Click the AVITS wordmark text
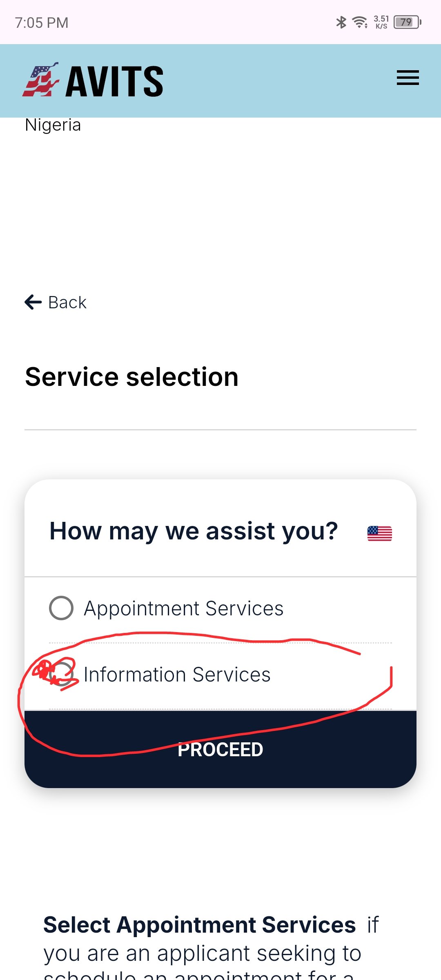The width and height of the screenshot is (441, 980). tap(114, 82)
